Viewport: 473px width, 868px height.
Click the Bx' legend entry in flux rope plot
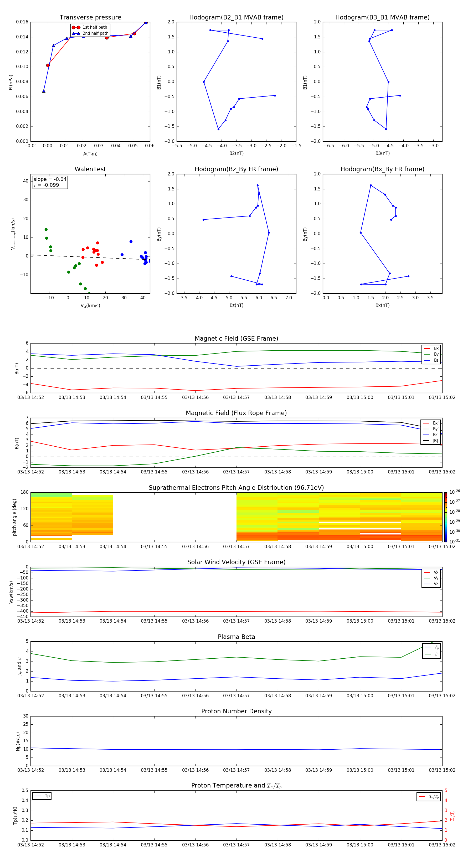431,423
